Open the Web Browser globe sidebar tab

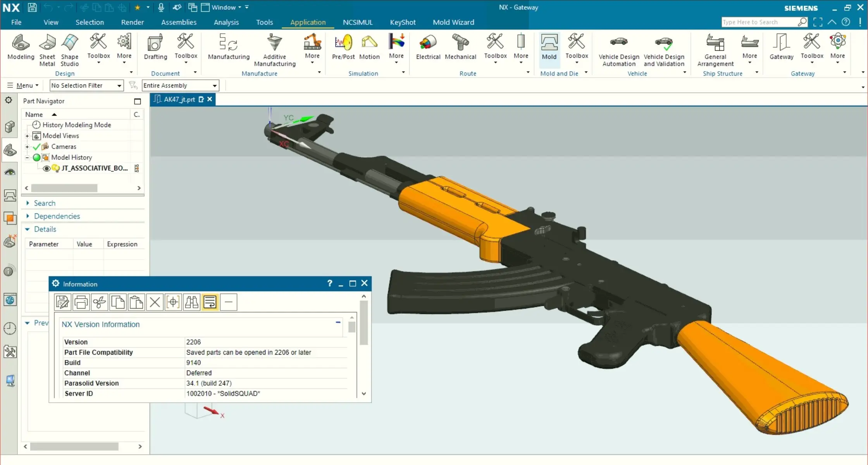coord(10,300)
